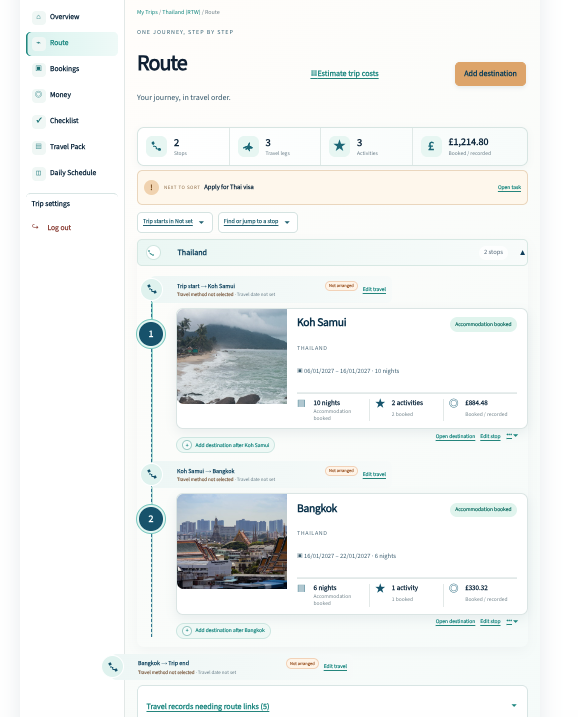578x717 pixels.
Task: Open more options menu for Koh Samui
Action: [512, 436]
